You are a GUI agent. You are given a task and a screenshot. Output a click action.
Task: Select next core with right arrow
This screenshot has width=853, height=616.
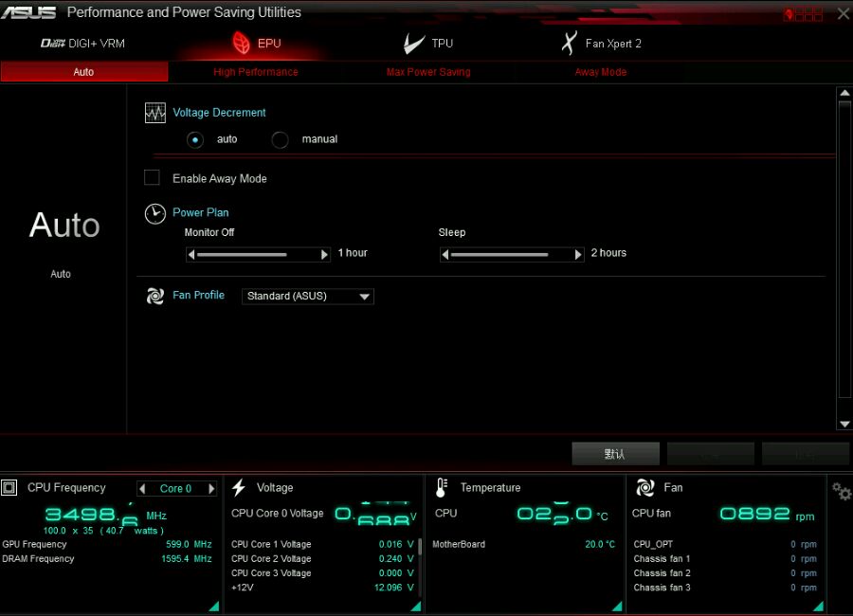(211, 489)
